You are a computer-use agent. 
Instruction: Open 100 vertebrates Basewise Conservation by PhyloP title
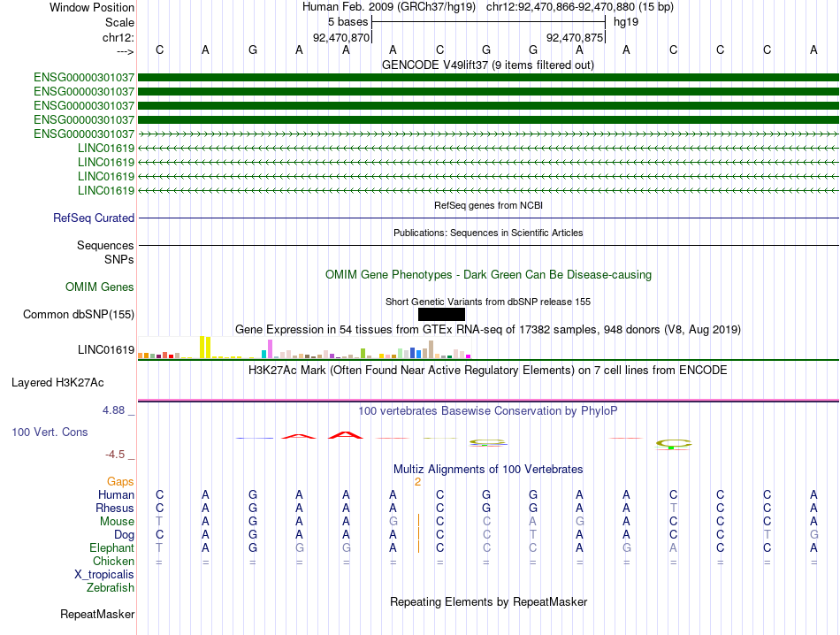[x=488, y=411]
